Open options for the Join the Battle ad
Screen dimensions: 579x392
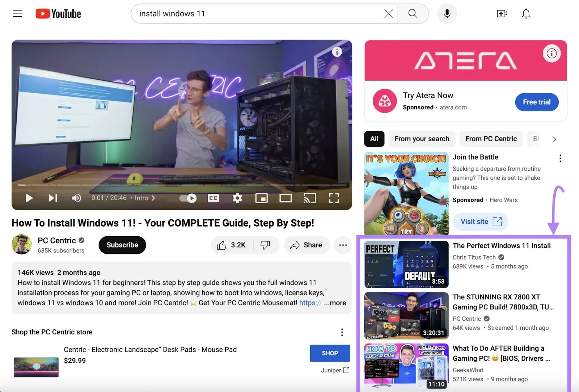click(x=560, y=158)
